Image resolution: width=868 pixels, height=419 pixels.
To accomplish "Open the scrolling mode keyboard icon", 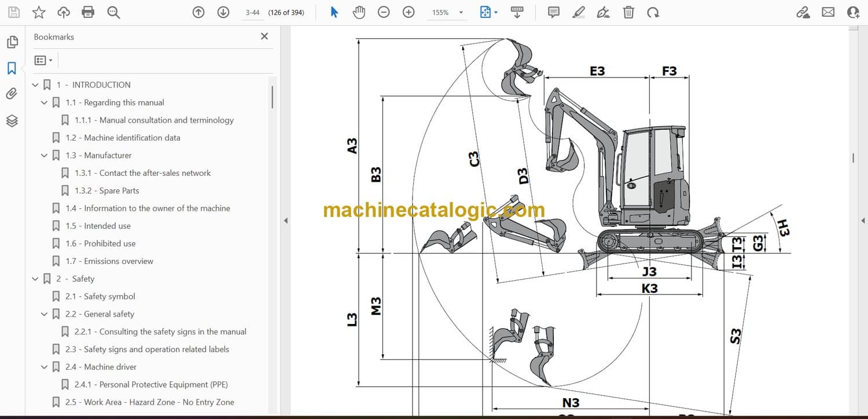I will (517, 12).
